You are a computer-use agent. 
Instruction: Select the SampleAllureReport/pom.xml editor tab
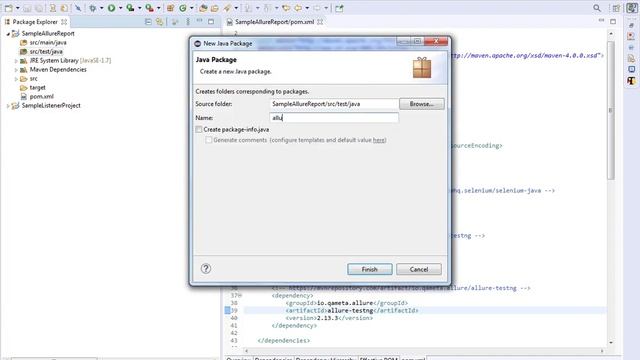pyautogui.click(x=274, y=22)
